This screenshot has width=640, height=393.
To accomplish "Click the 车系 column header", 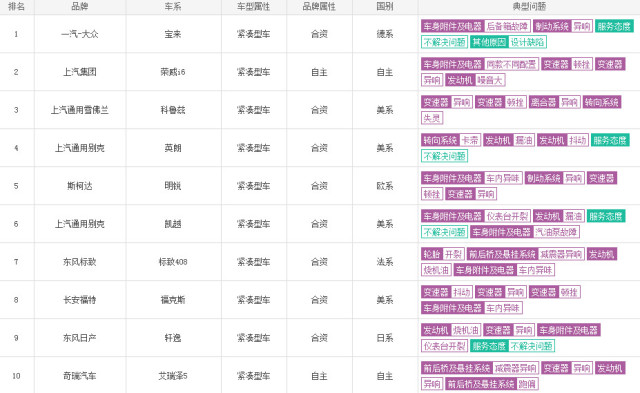I will 173,7.
